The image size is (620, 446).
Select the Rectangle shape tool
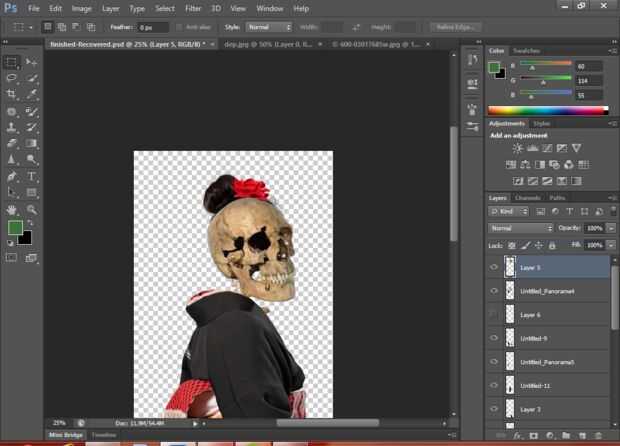pyautogui.click(x=31, y=193)
